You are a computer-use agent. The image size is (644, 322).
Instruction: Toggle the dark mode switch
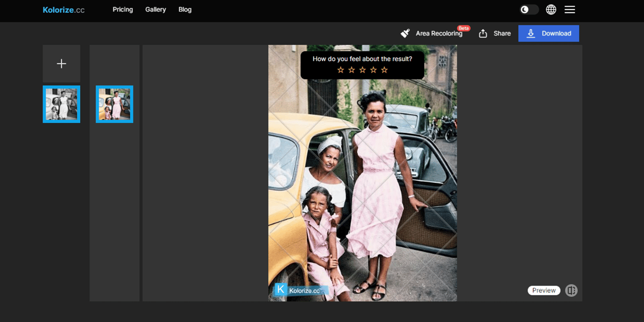tap(528, 9)
